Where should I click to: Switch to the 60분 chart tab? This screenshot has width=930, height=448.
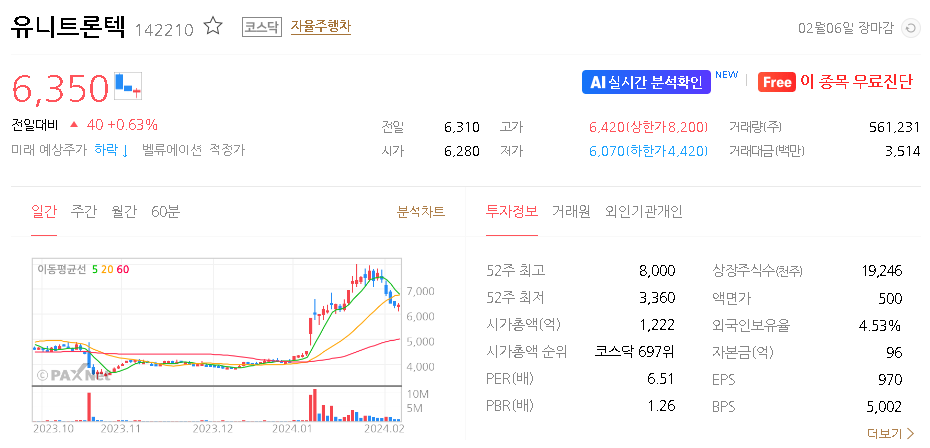[165, 212]
